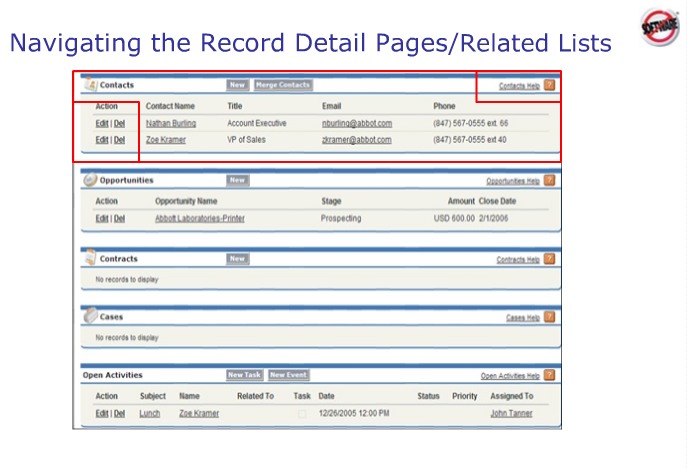Click the Contacts section icon

coord(90,85)
